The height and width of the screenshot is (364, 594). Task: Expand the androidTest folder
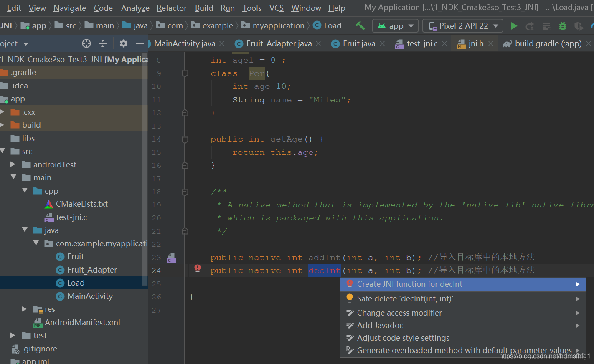click(x=13, y=164)
